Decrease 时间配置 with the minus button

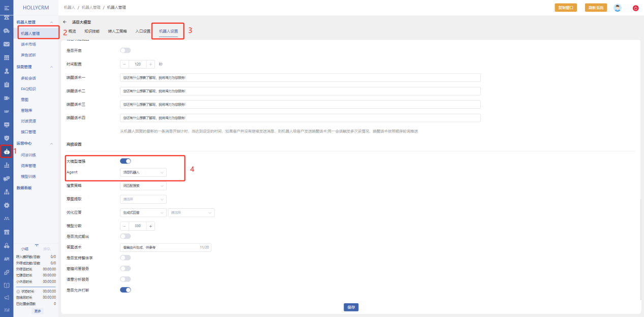[x=125, y=65]
